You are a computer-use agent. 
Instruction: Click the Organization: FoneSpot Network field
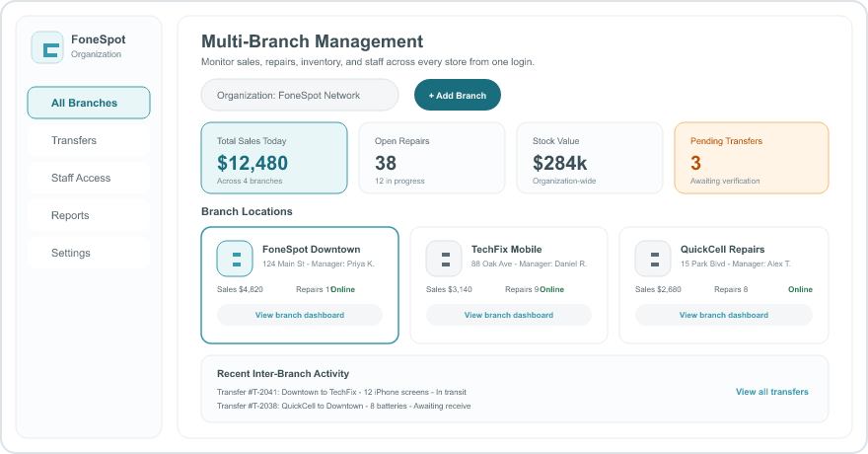(x=300, y=95)
